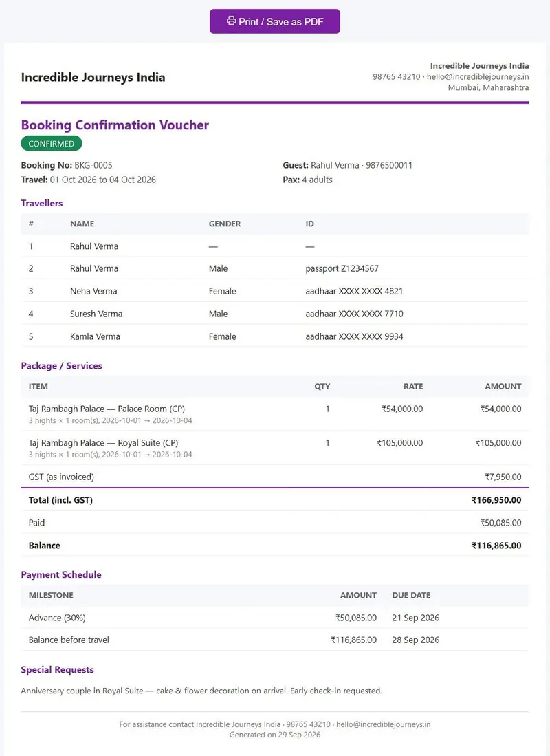This screenshot has width=550, height=756.
Task: Click the GST amount ₹7,950.00
Action: pos(503,477)
